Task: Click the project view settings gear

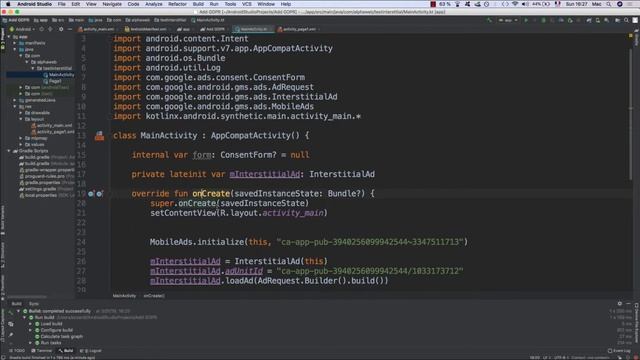Action: click(61, 29)
